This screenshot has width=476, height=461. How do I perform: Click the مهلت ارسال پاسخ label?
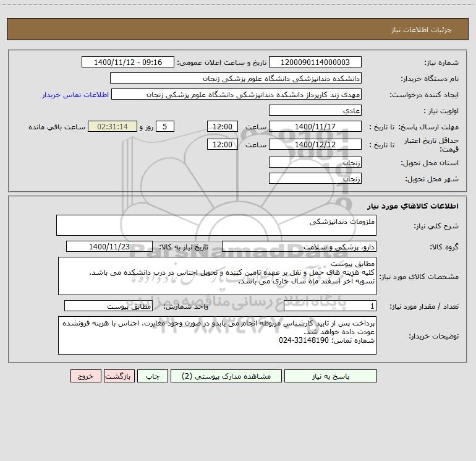[428, 127]
